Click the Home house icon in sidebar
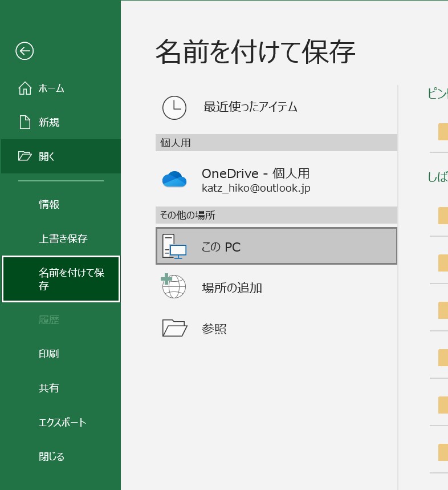Image resolution: width=448 pixels, height=490 pixels. point(25,88)
